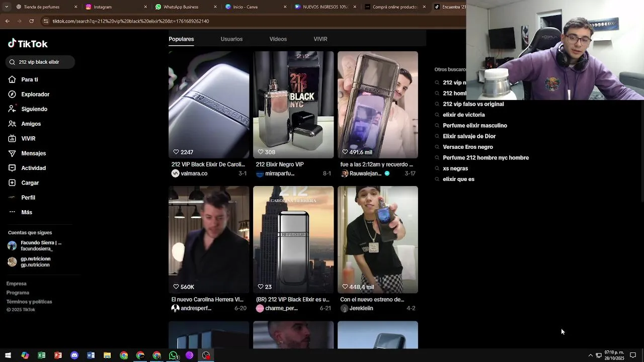The image size is (644, 362).
Task: Open Para ti home feed
Action: coord(23,79)
